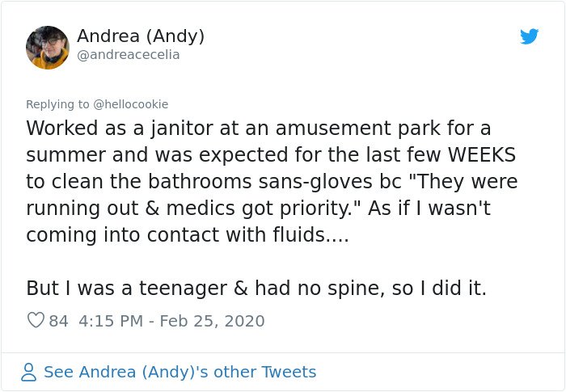This screenshot has height=392, width=566.
Task: Click the blue Twitter bird logo
Action: click(x=529, y=36)
